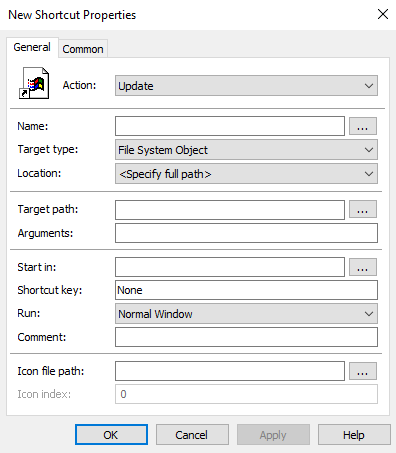Open the Target type dropdown

(246, 150)
